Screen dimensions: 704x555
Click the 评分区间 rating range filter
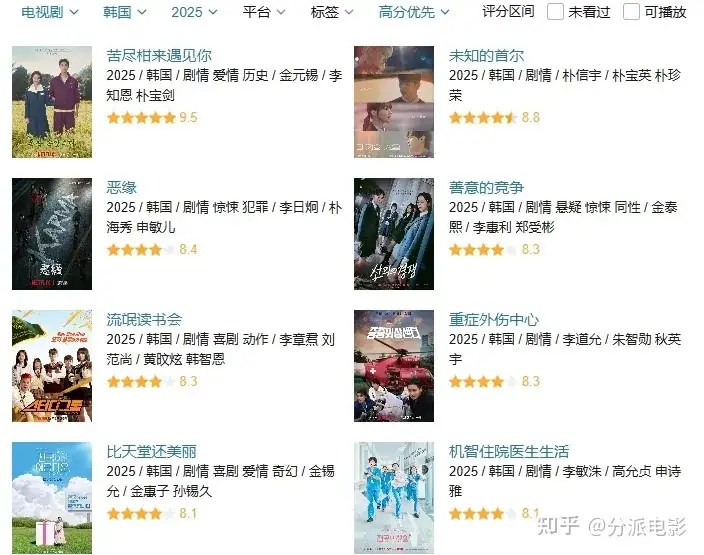[508, 12]
